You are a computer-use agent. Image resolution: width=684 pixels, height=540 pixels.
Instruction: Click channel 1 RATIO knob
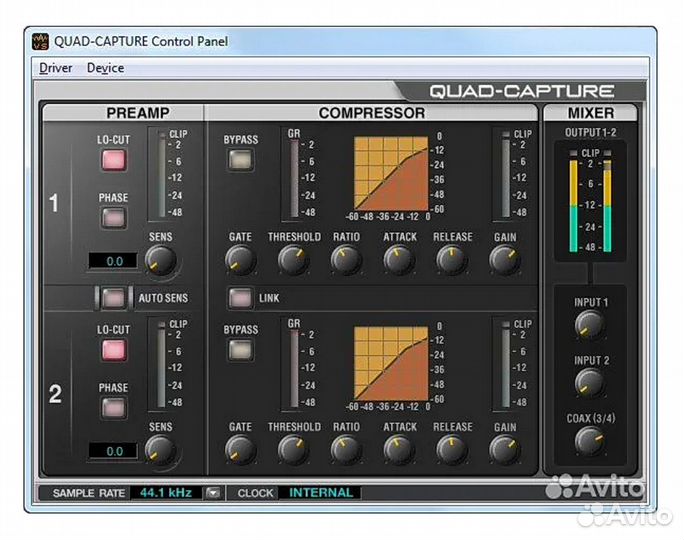pyautogui.click(x=346, y=260)
